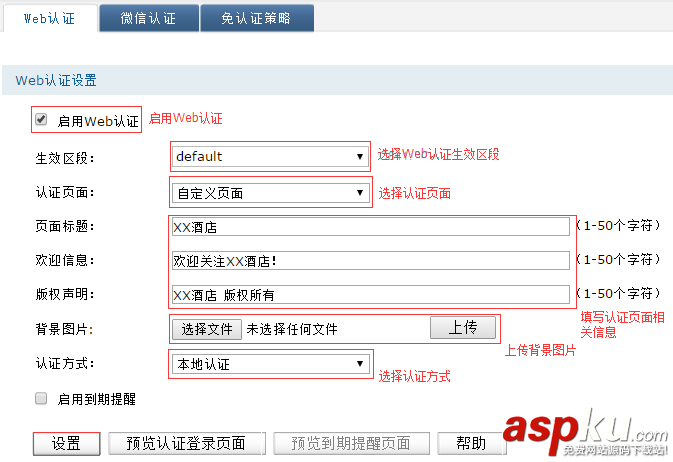Click the 上传 button
This screenshot has height=462, width=673.
[463, 328]
